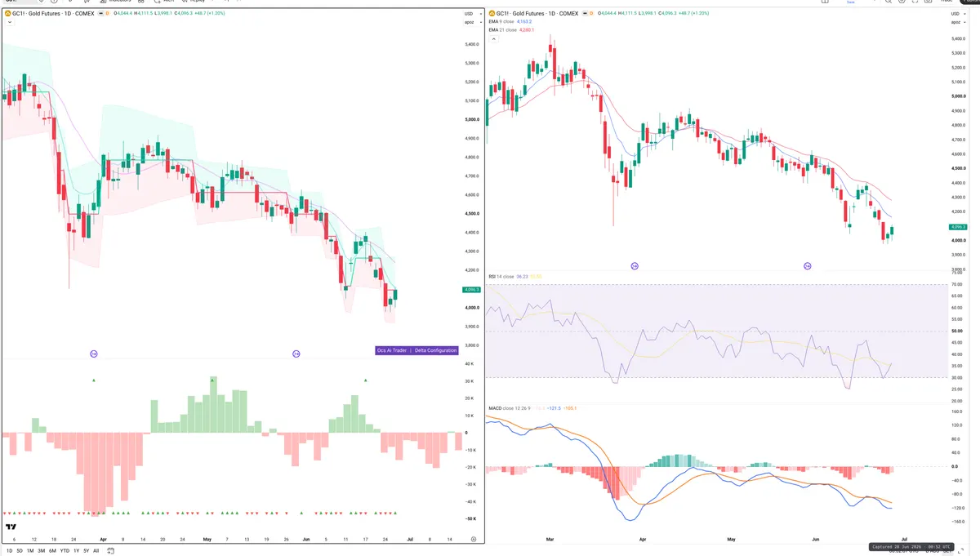The image size is (980, 556).
Task: Click the -50 K label on delta axis
Action: click(471, 518)
